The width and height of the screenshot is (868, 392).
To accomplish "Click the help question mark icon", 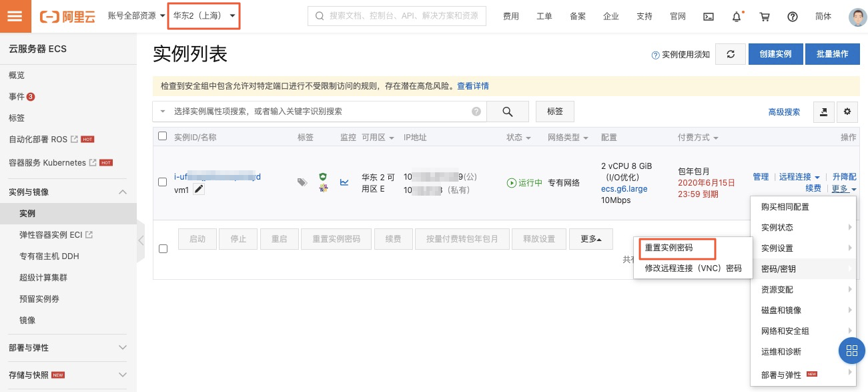I will click(x=793, y=17).
